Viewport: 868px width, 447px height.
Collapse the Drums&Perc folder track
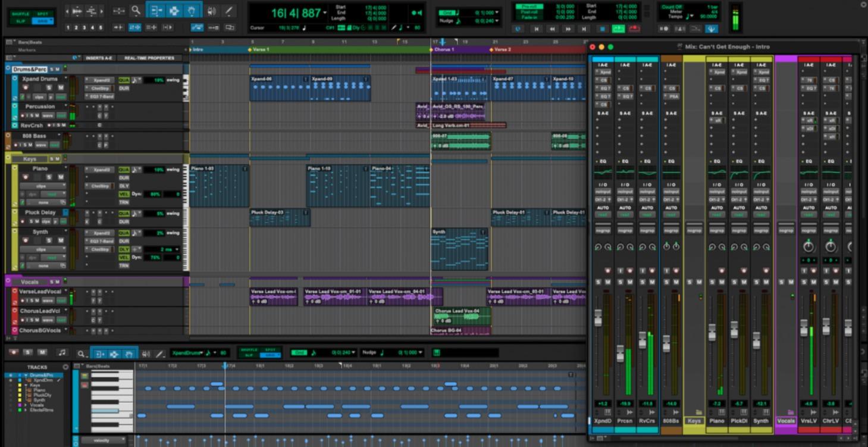pyautogui.click(x=8, y=69)
